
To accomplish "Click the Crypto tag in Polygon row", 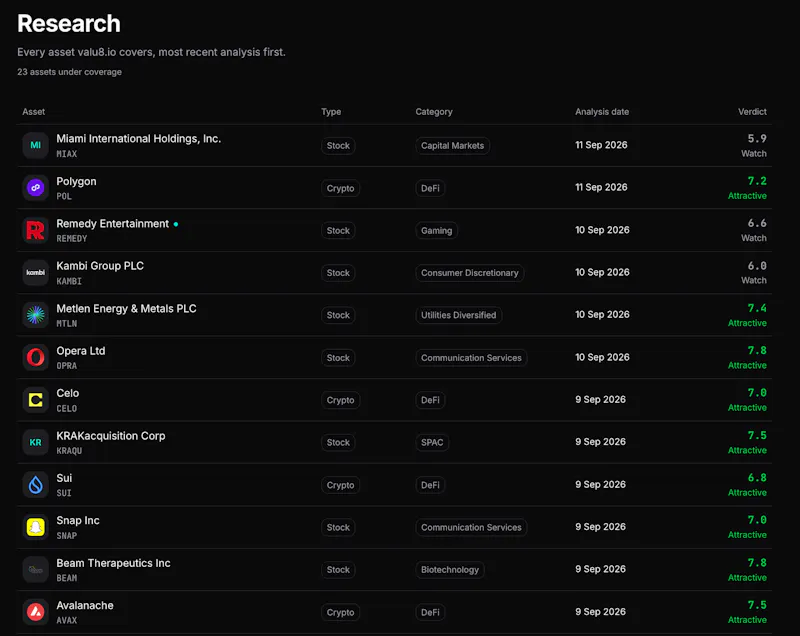I will pos(340,188).
